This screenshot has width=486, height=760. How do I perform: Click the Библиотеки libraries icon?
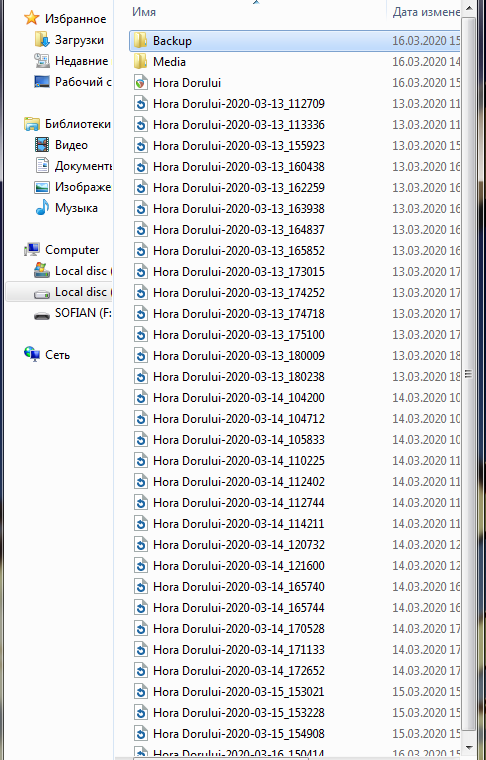click(x=32, y=124)
